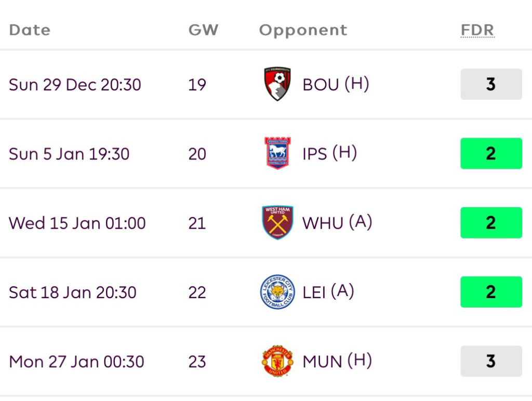
Task: Click the Ipswich Town club crest
Action: [x=277, y=153]
